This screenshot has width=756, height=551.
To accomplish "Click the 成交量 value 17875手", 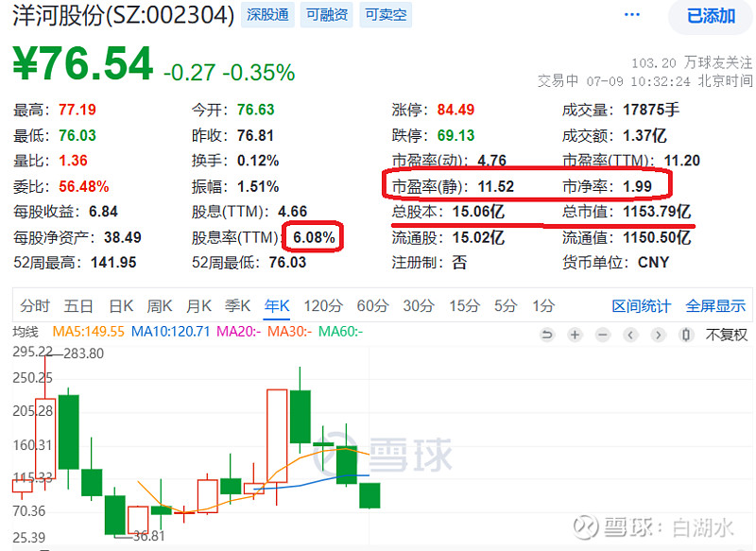I will (651, 110).
